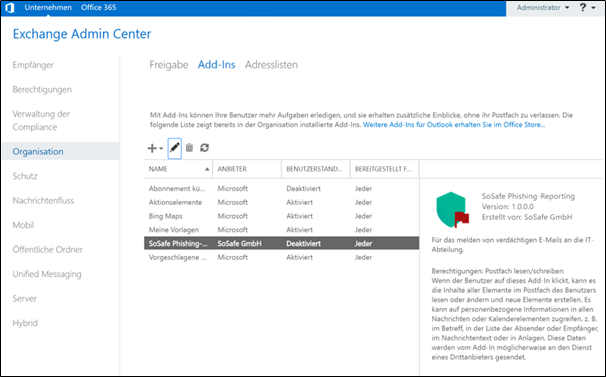
Task: Switch to the Freigabe tab
Action: tap(169, 65)
